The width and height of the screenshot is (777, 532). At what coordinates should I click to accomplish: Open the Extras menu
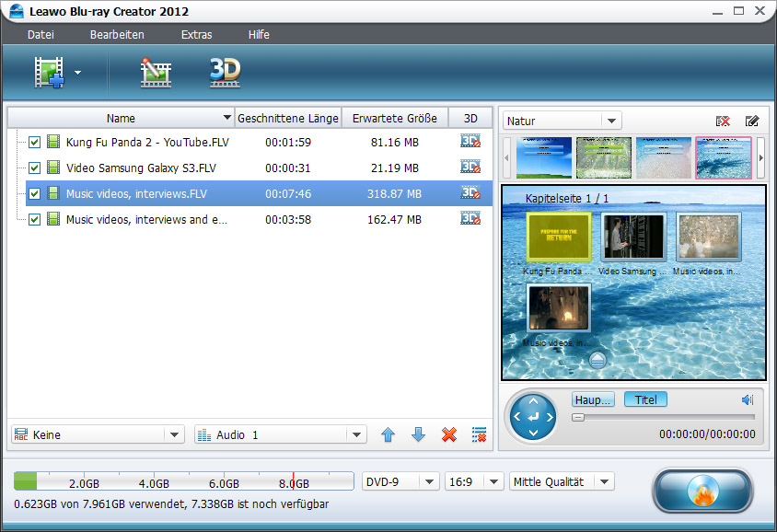(196, 35)
